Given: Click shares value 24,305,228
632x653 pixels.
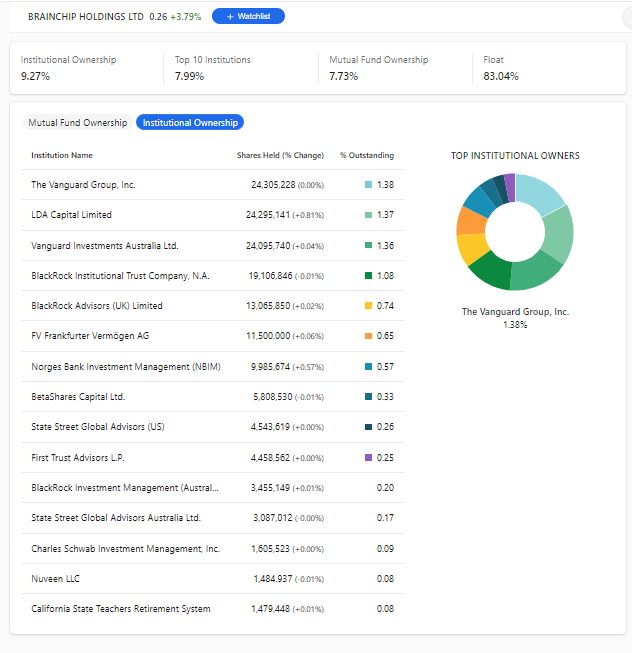Looking at the screenshot, I should (273, 184).
